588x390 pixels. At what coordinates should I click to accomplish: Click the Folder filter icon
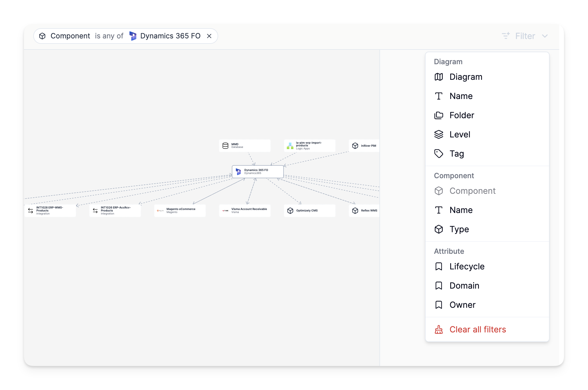[439, 115]
